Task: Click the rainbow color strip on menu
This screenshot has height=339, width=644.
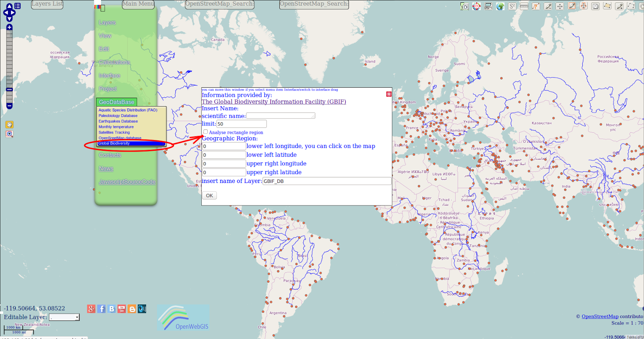Action: pos(97,7)
